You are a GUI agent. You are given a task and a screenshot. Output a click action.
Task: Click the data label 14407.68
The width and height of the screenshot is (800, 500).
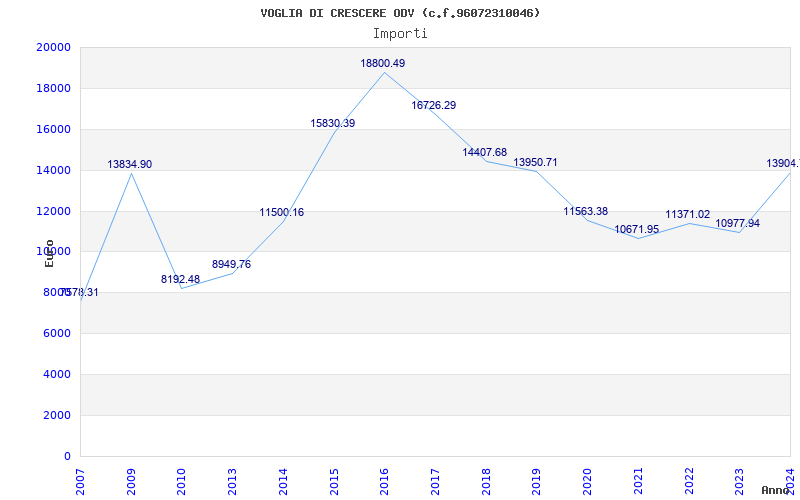click(485, 152)
